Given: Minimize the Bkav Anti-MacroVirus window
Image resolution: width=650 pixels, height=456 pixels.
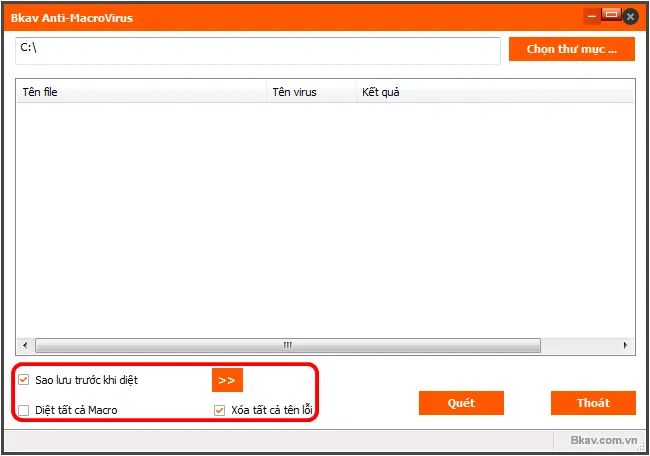Looking at the screenshot, I should point(593,16).
